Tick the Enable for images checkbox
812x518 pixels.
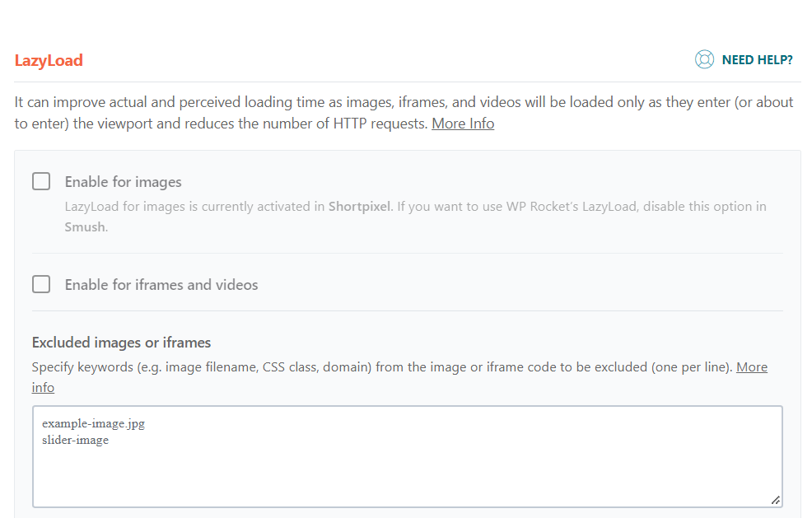41,181
